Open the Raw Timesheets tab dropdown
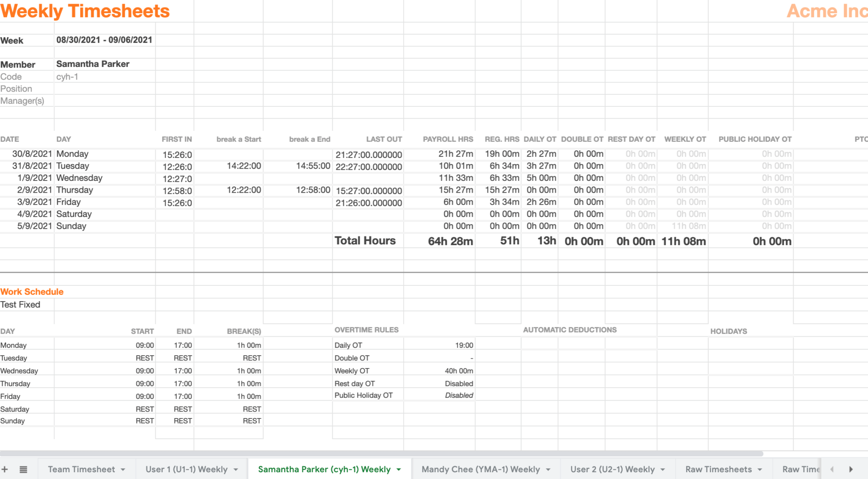Screen dimensions: 868x479 [x=759, y=469]
